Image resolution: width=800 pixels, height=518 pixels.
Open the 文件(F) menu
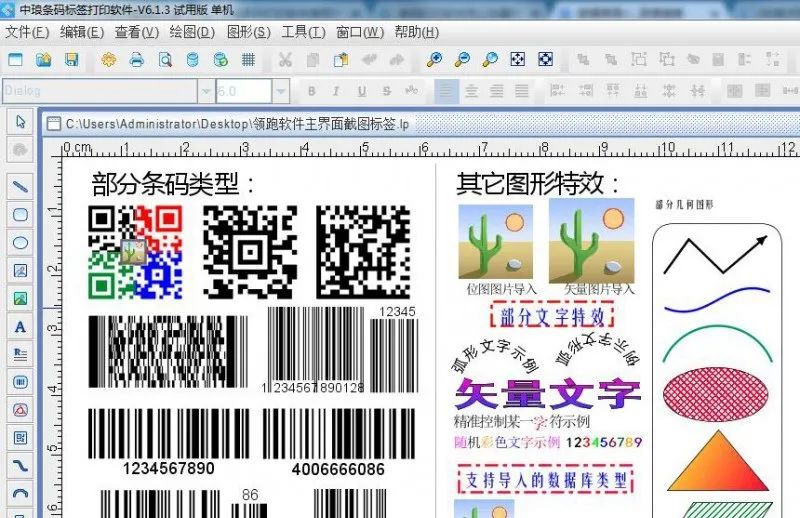[x=27, y=32]
